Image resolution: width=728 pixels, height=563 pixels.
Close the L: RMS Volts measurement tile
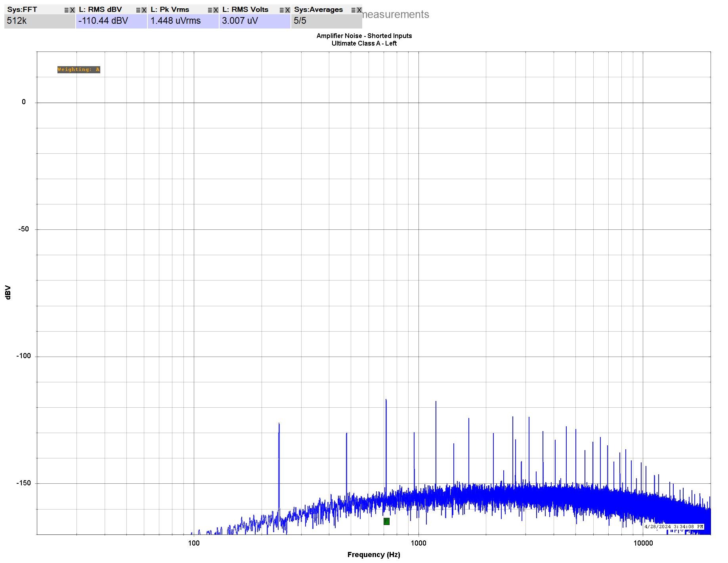(x=287, y=10)
